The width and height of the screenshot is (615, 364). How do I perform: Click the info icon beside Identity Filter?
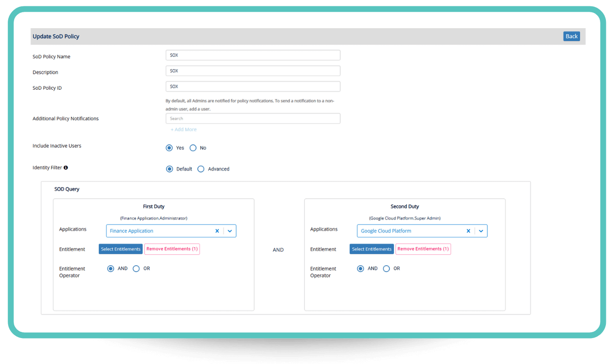[x=66, y=167]
